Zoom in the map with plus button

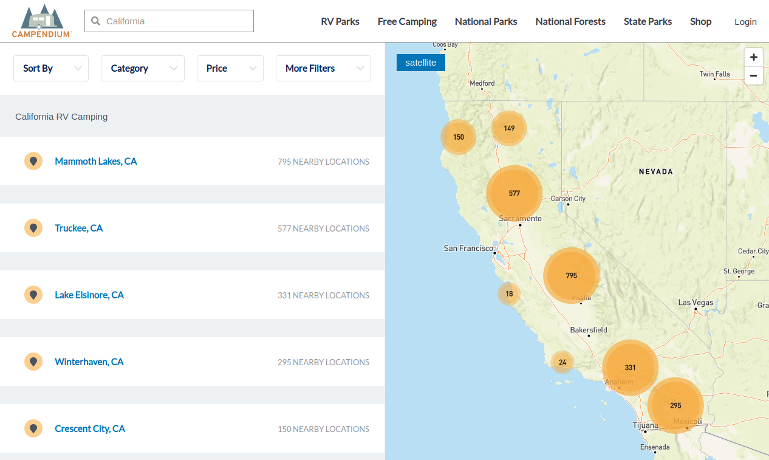click(753, 57)
